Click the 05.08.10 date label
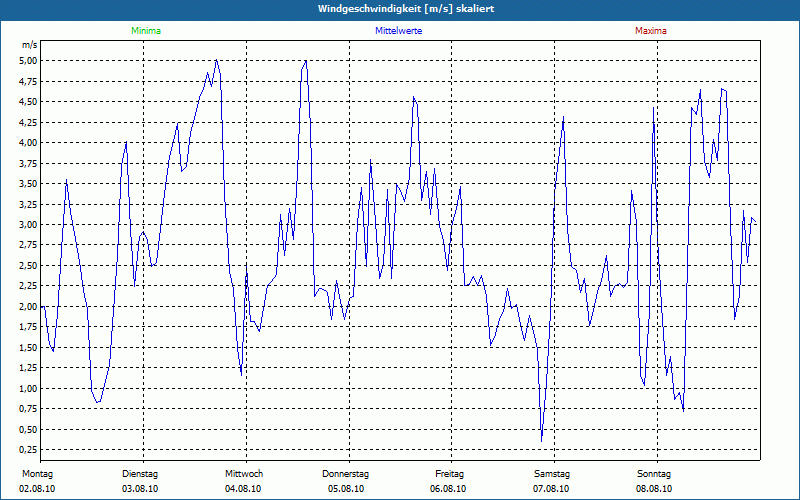 346,489
